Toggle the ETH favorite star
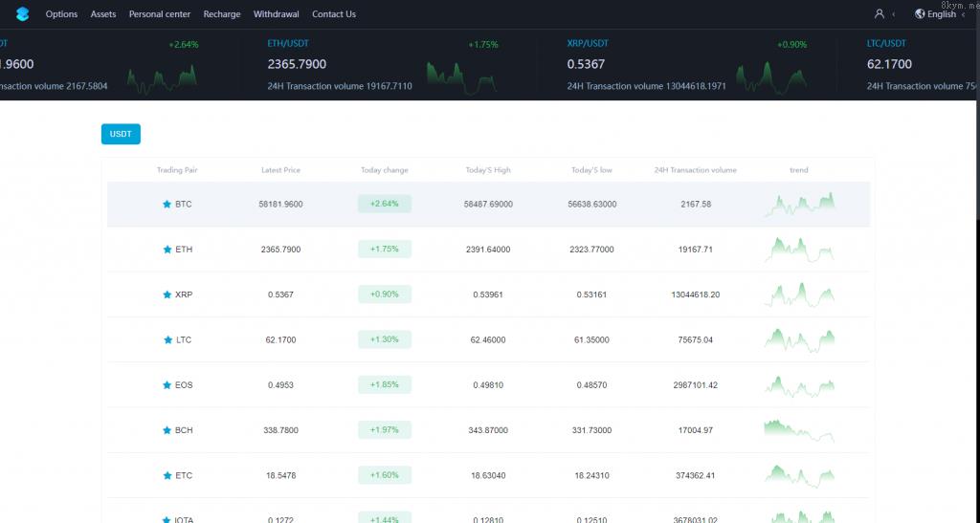 click(167, 250)
